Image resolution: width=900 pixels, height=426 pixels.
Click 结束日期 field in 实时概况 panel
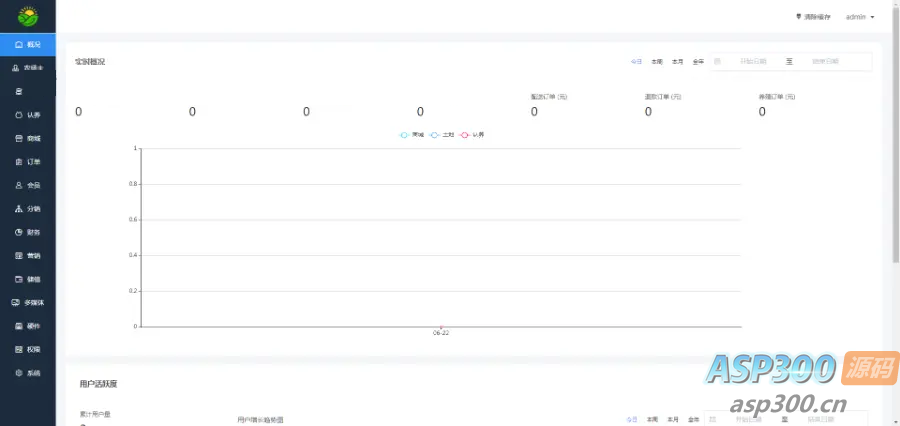(825, 61)
